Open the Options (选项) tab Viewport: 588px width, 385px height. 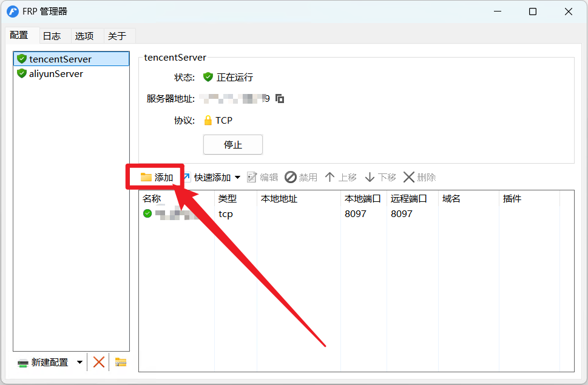(x=84, y=36)
